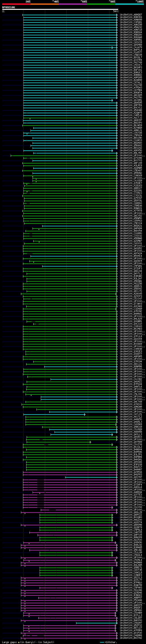Click the =100char. scale legend
Viewport: 146px width, 644px height.
108,642
